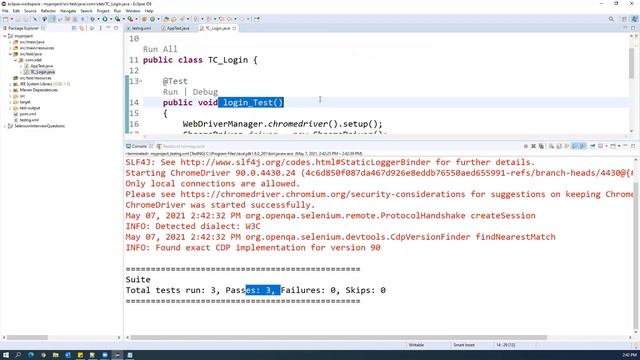Screen dimensions: 640x360
Task: Open the Source menu
Action: click(x=30, y=11)
